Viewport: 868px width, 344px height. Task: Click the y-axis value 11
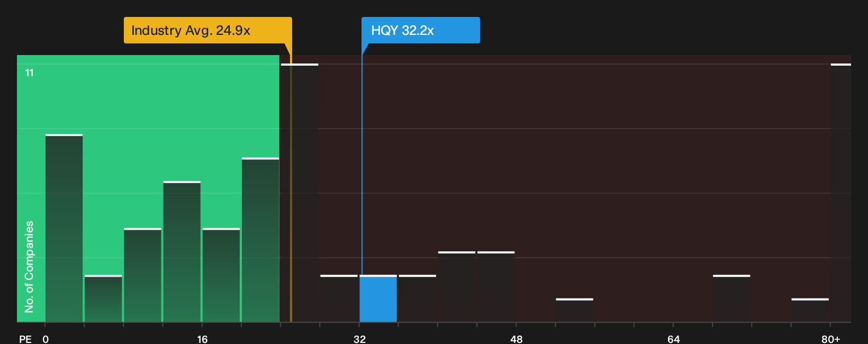[x=30, y=73]
